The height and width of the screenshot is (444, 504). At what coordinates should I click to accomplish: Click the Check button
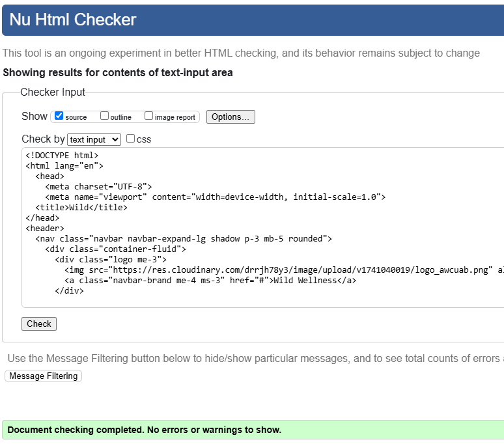coord(39,324)
